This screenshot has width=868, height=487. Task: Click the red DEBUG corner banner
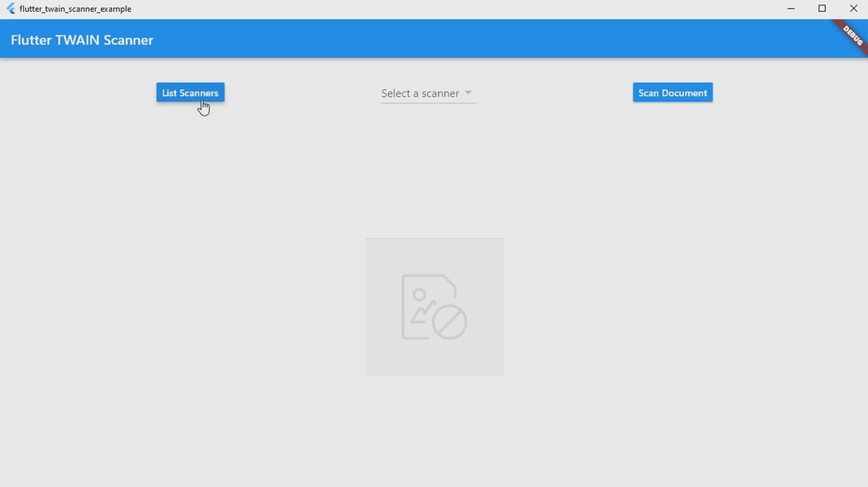[x=853, y=36]
